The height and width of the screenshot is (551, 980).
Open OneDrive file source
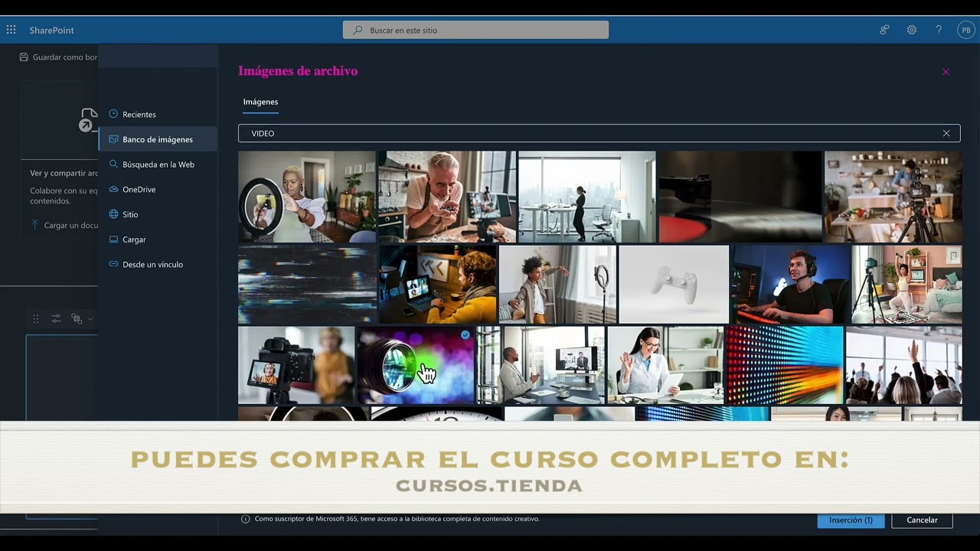tap(158, 189)
